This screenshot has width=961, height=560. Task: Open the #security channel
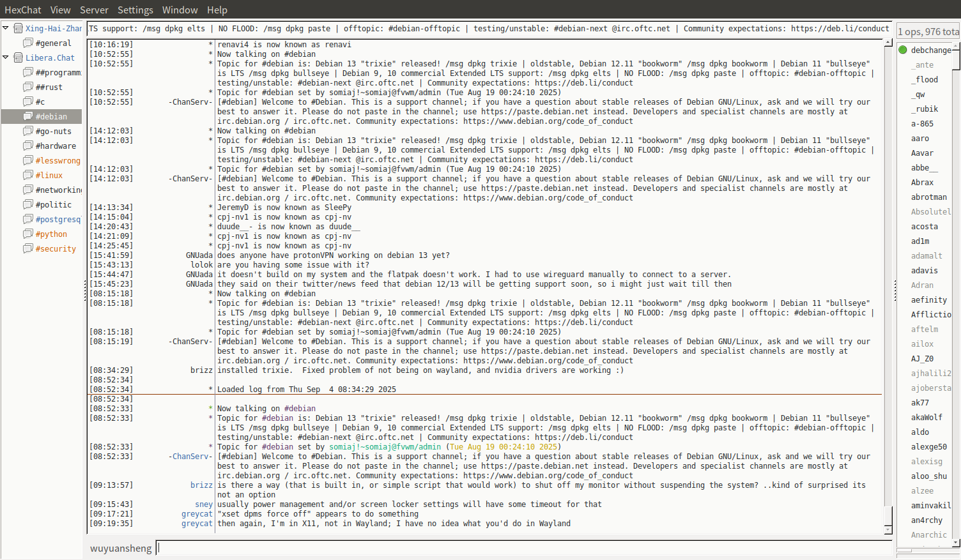point(56,248)
